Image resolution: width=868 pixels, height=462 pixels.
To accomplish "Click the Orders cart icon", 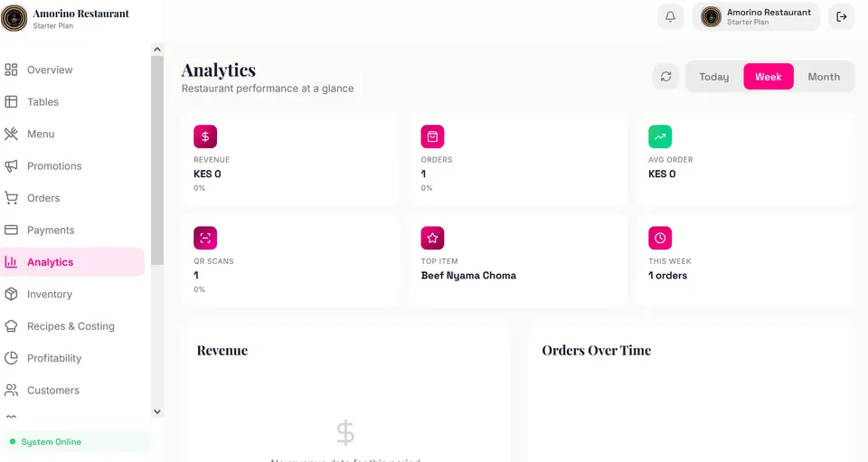I will [x=11, y=198].
